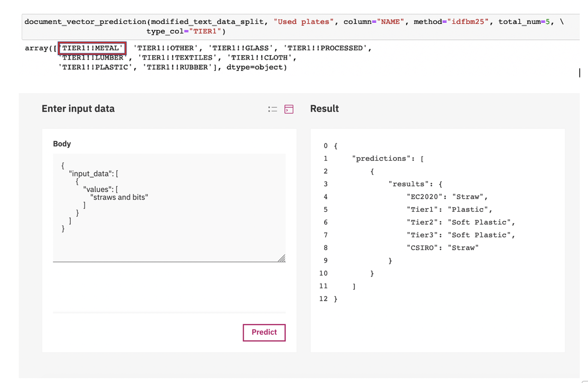Click type_col="TIER1" on second code line
The height and width of the screenshot is (383, 588).
[x=186, y=32]
